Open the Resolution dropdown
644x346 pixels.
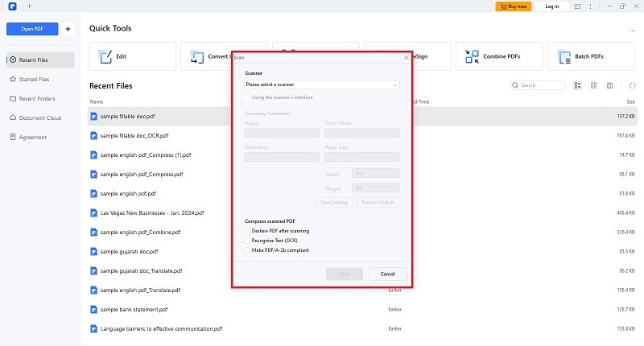coord(282,157)
